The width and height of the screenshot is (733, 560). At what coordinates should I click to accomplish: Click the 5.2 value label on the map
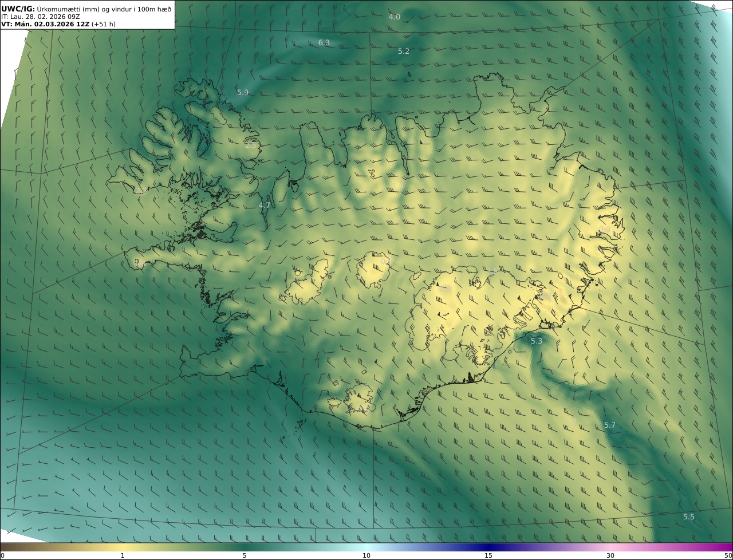[x=404, y=51]
